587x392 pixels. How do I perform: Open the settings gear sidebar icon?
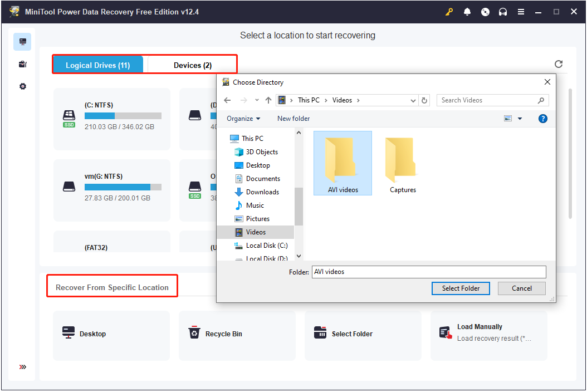point(22,86)
